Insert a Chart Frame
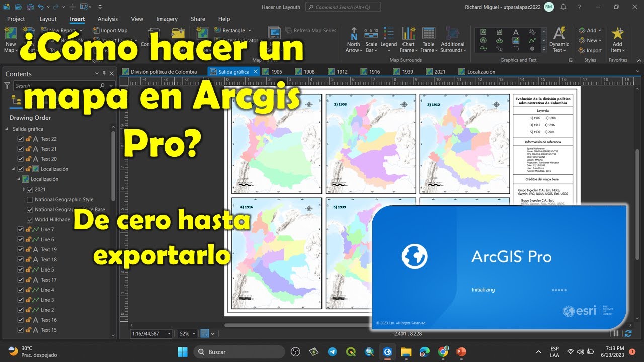Screen dimensions: 644x362 pyautogui.click(x=408, y=40)
